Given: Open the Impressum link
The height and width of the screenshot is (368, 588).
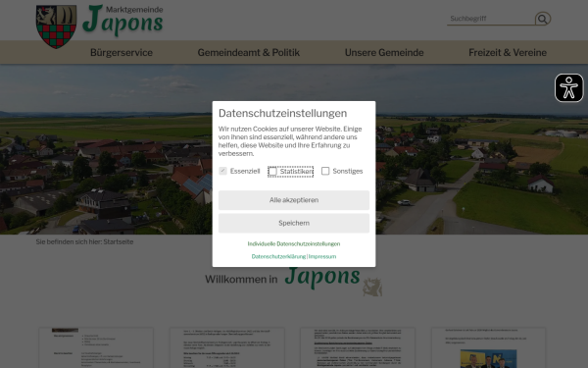Looking at the screenshot, I should 322,256.
